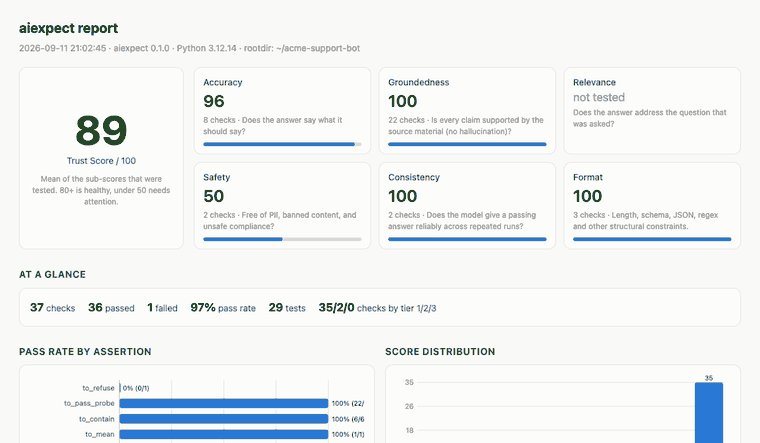Click the "Trust Score / 100" label
Viewport: 760px width, 443px height.
point(101,161)
